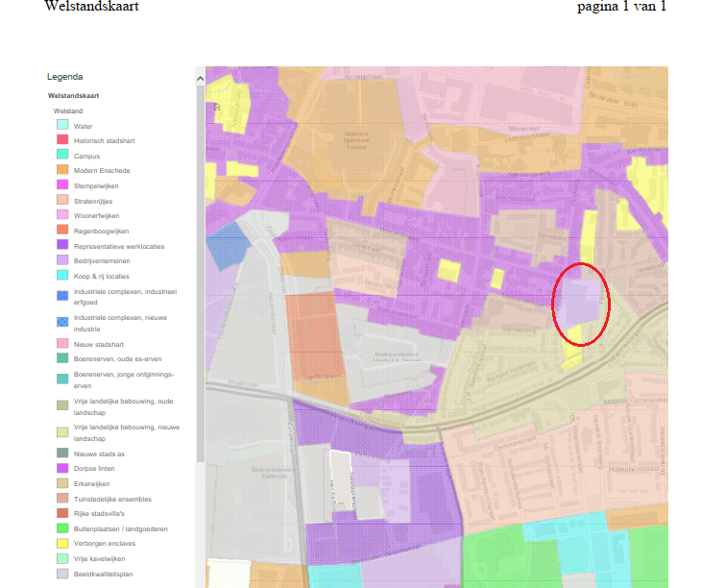
Task: Click the Modern Enschede legend label
Action: point(102,170)
